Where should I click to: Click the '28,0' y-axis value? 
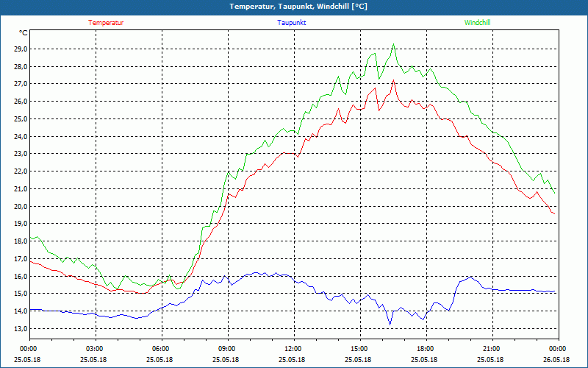pyautogui.click(x=21, y=67)
